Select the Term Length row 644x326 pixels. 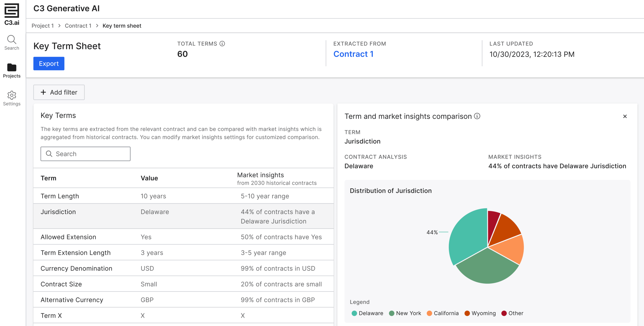(x=183, y=196)
